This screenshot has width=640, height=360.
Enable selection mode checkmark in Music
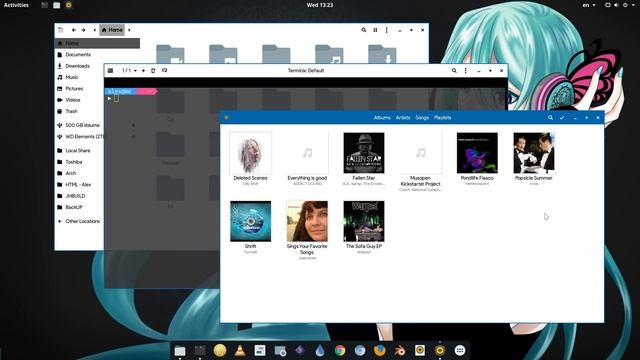[562, 118]
